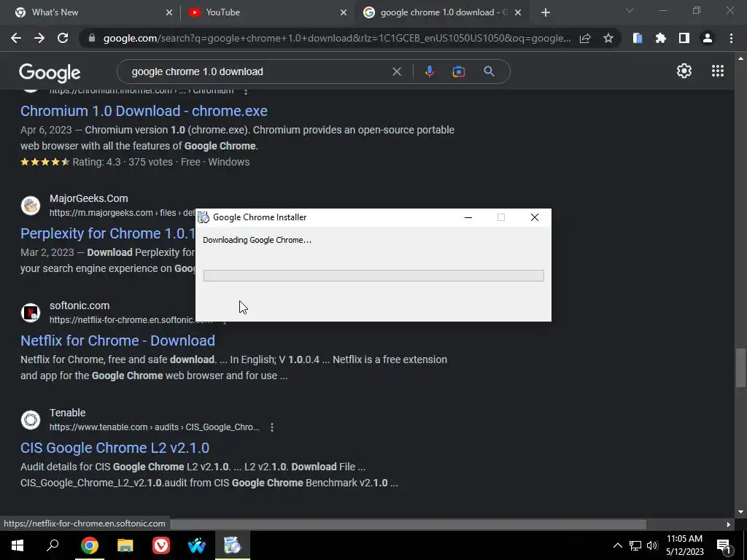The image size is (747, 560).
Task: Open File Explorer from the taskbar
Action: pyautogui.click(x=125, y=545)
